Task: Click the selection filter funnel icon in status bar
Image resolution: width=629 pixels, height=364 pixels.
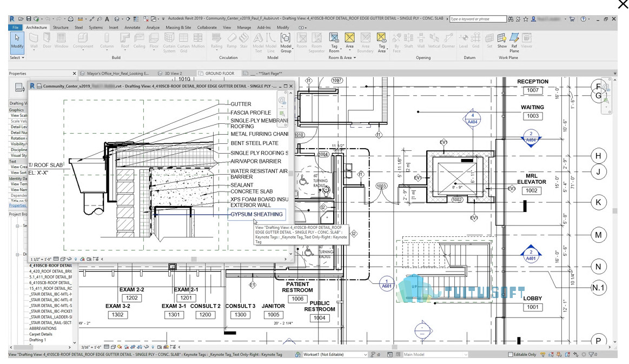Action: (591, 354)
